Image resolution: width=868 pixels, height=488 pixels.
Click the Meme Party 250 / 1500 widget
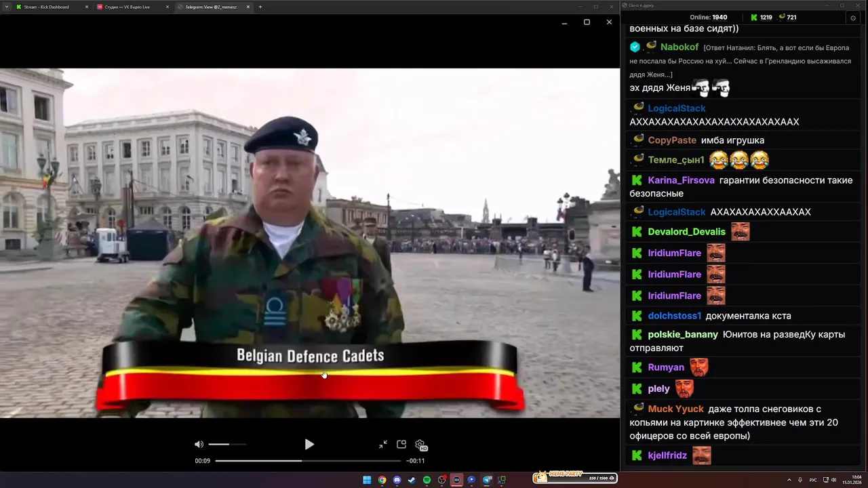575,477
